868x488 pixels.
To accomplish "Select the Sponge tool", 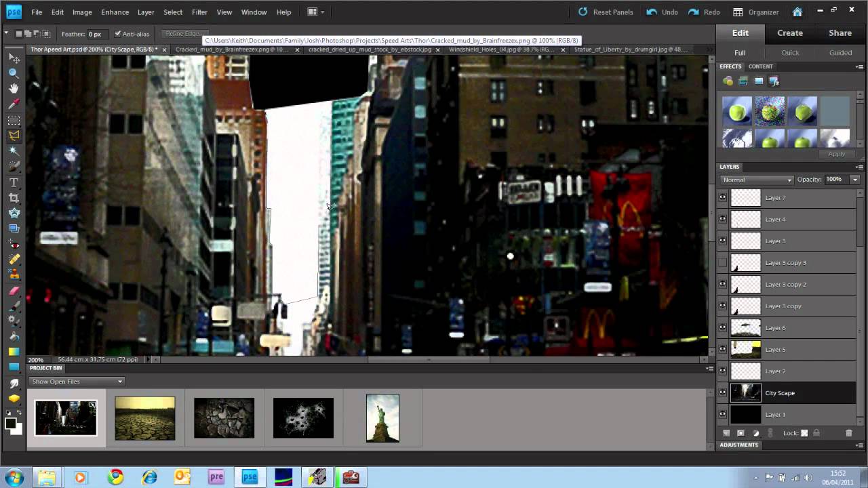I will (x=14, y=399).
